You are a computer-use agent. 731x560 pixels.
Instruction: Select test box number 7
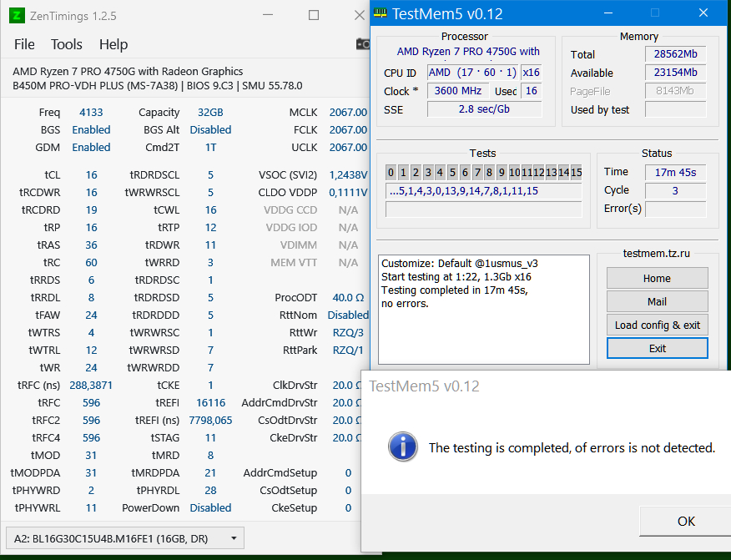477,173
